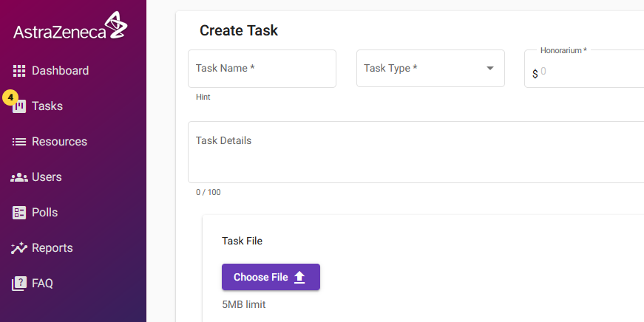Click the yellow badge showing 4

(10, 97)
